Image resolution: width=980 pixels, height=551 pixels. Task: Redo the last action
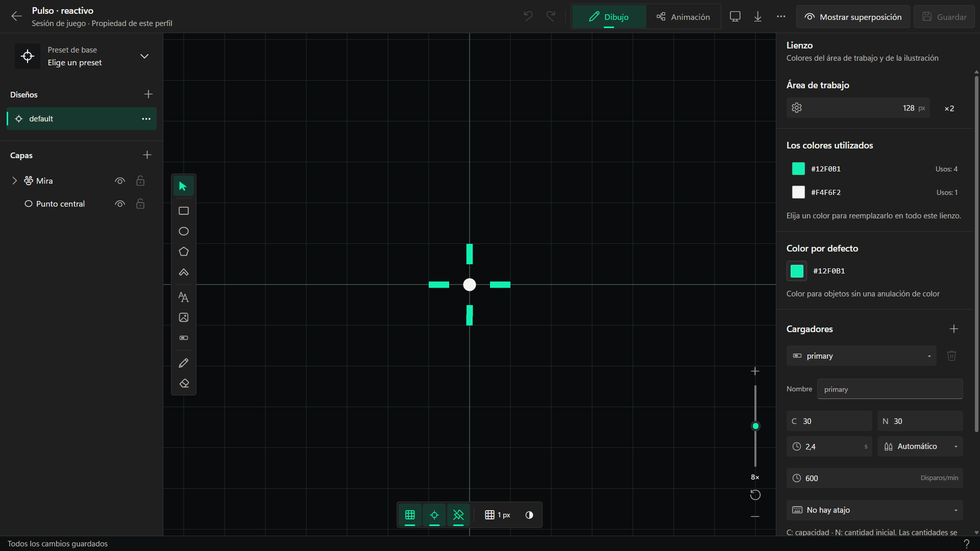[x=551, y=16]
